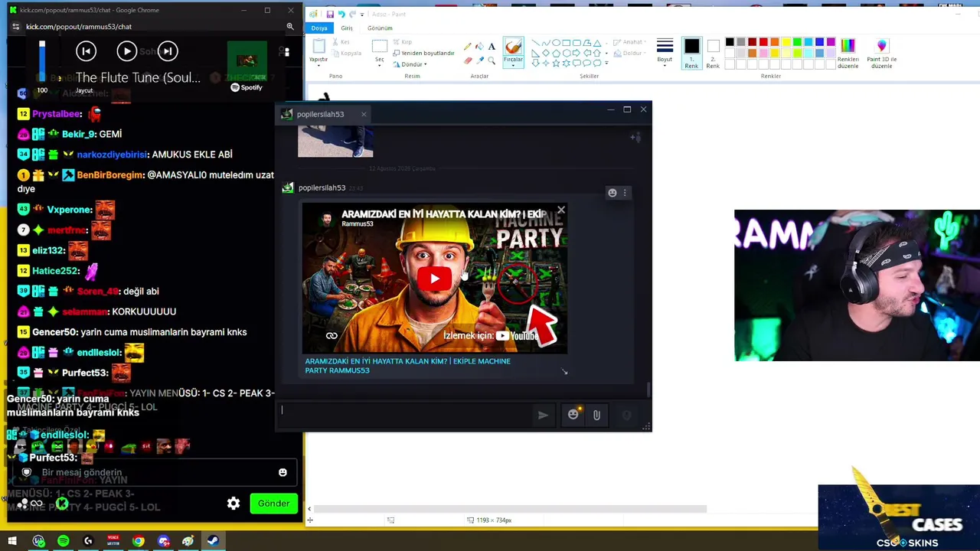This screenshot has width=980, height=551.
Task: Redo the last action in Paint
Action: coord(352,14)
